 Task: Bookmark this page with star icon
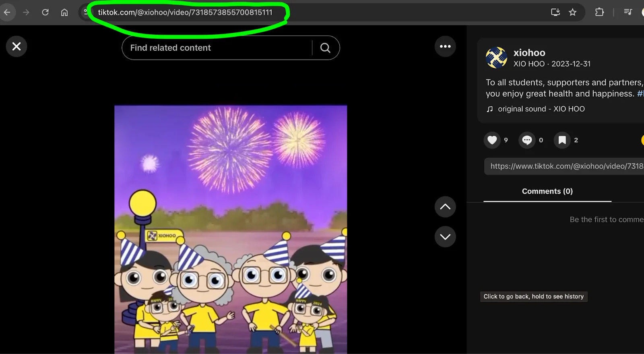573,12
